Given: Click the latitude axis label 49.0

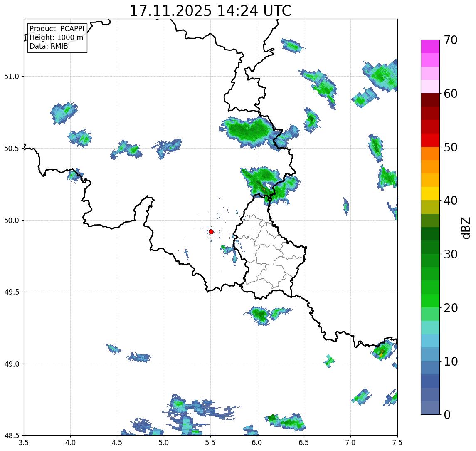Looking at the screenshot, I should pos(12,364).
